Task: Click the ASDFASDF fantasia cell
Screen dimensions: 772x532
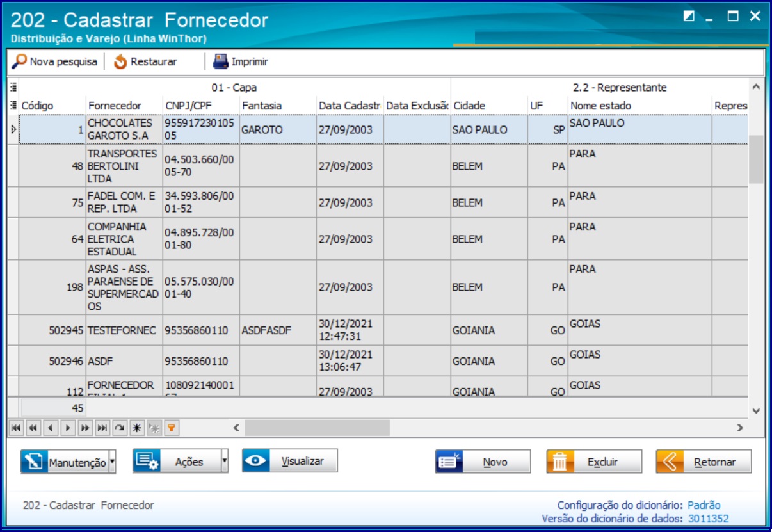Action: [278, 330]
